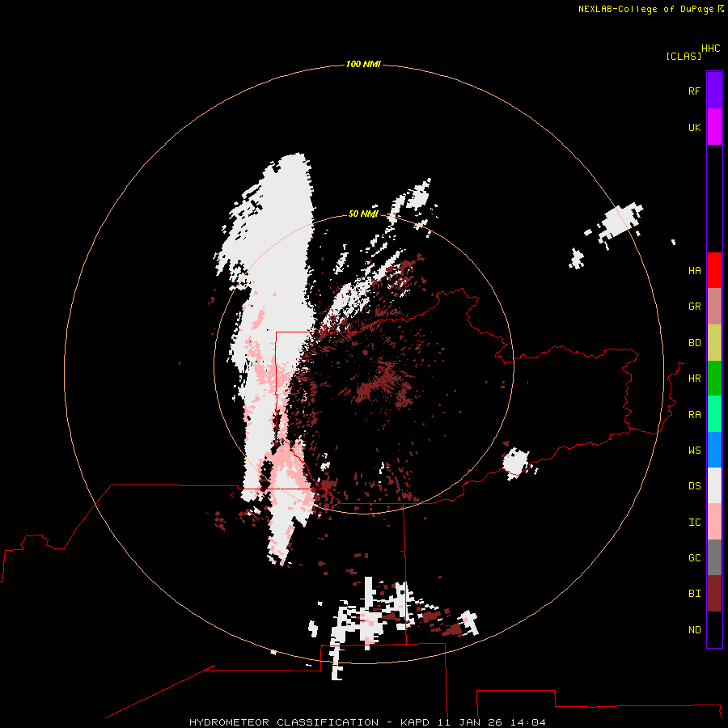Click the ND legend label
This screenshot has width=728, height=728.
point(694,630)
